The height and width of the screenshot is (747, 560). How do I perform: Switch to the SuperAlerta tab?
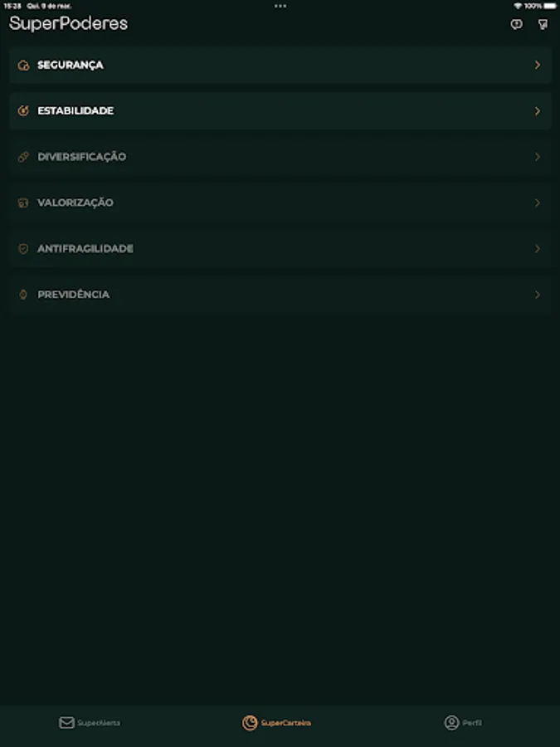tap(90, 723)
